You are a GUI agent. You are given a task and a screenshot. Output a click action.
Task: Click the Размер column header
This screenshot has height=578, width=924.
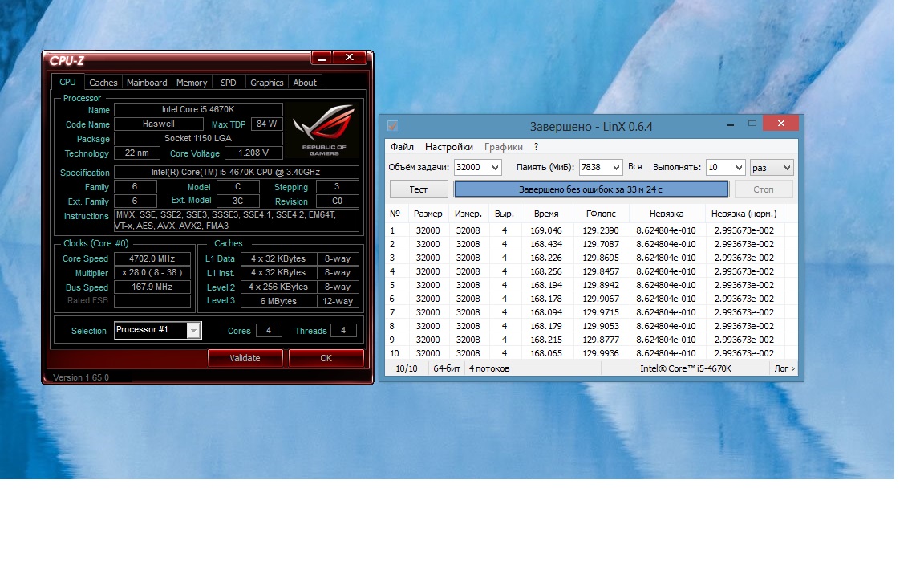[428, 214]
